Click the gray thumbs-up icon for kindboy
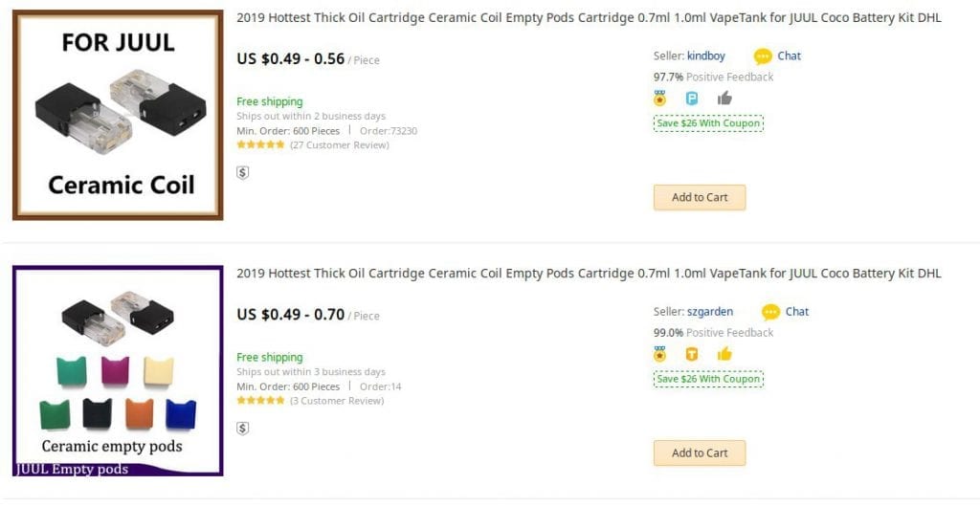The width and height of the screenshot is (980, 507). 724,98
